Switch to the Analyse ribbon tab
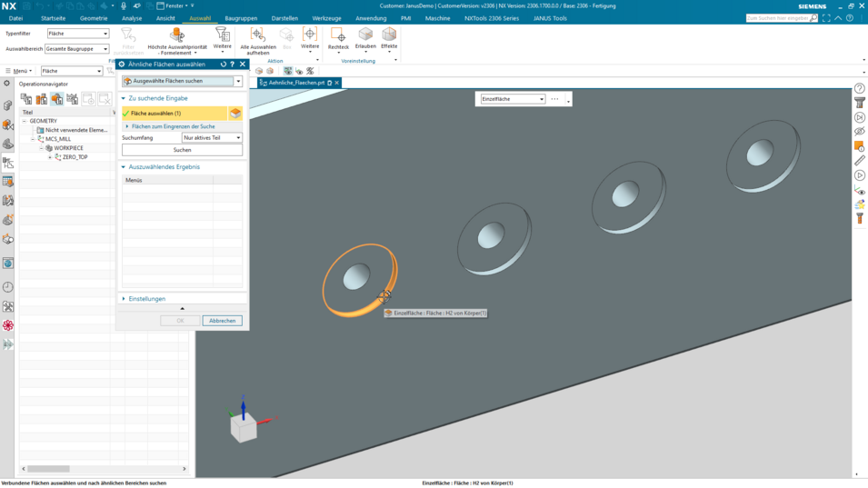Image resolution: width=868 pixels, height=488 pixels. click(x=132, y=18)
